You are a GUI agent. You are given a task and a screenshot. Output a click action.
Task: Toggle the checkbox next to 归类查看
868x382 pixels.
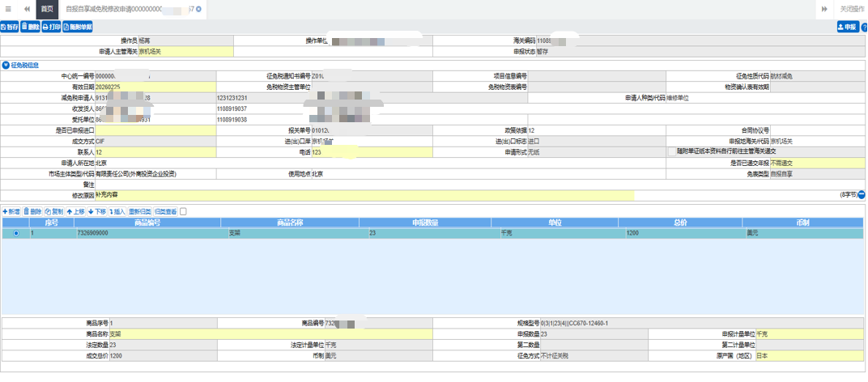[x=183, y=211]
